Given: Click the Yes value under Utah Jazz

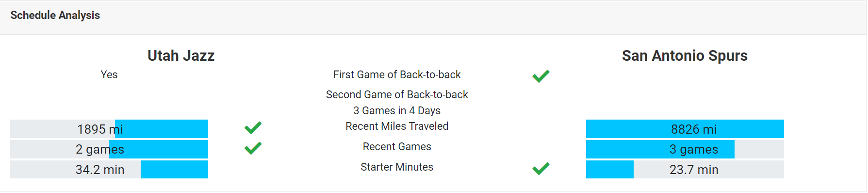Looking at the screenshot, I should click(x=109, y=75).
